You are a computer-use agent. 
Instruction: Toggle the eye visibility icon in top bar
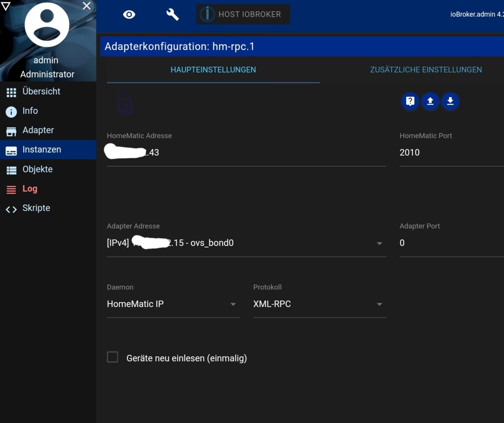129,14
